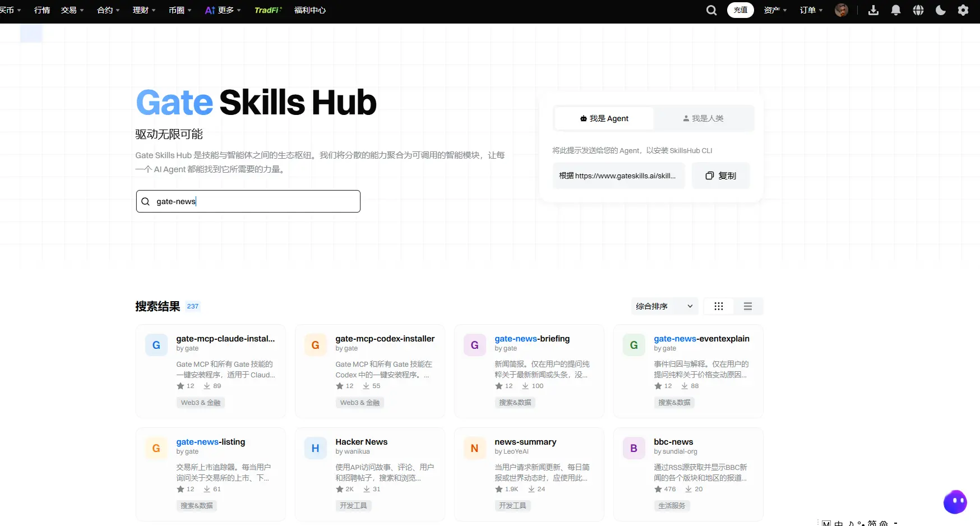This screenshot has width=980, height=526.
Task: Open the download app icon
Action: click(873, 10)
